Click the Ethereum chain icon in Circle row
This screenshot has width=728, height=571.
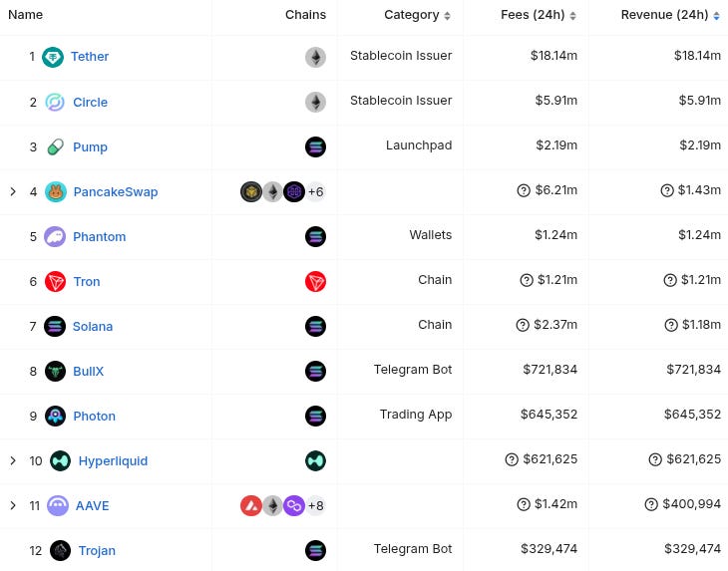(315, 102)
